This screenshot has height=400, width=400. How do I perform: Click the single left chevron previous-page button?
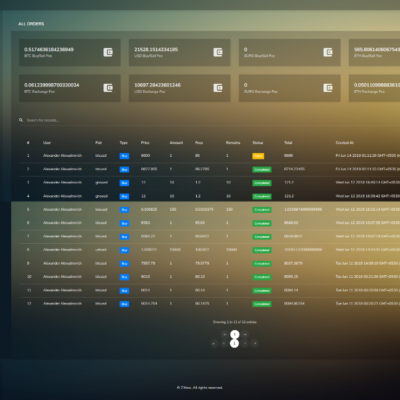(224, 343)
